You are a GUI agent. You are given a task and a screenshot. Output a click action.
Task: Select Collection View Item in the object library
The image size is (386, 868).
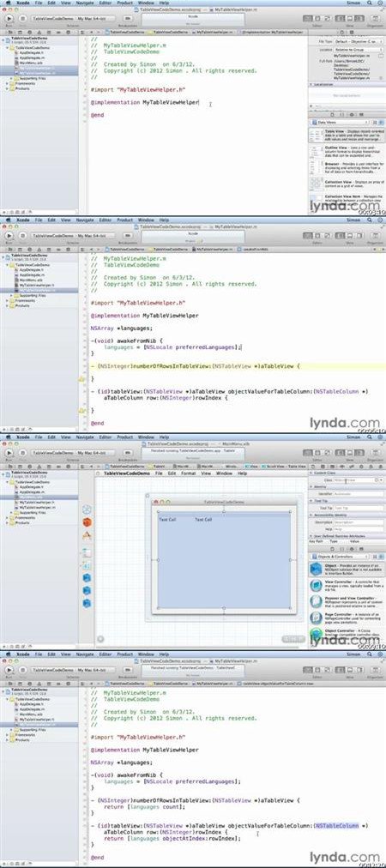coord(347,201)
